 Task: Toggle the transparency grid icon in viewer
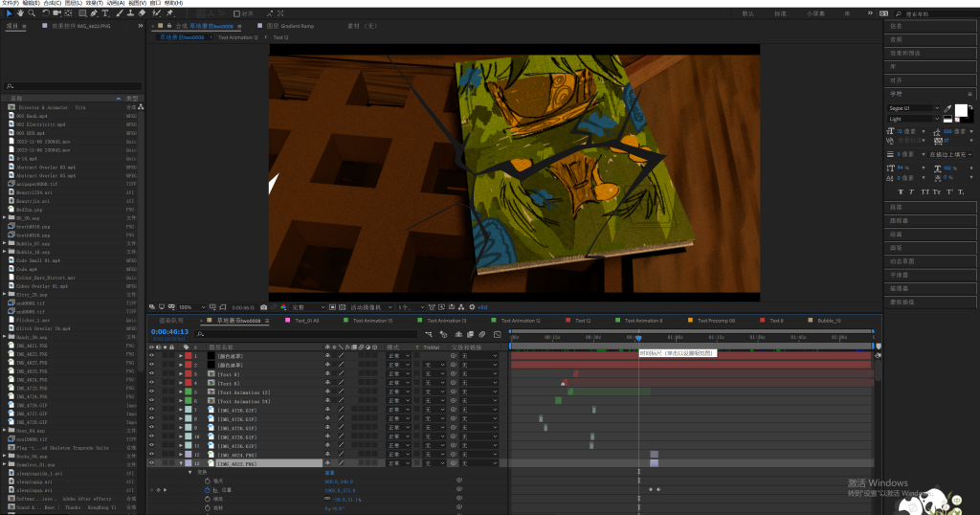coord(342,307)
